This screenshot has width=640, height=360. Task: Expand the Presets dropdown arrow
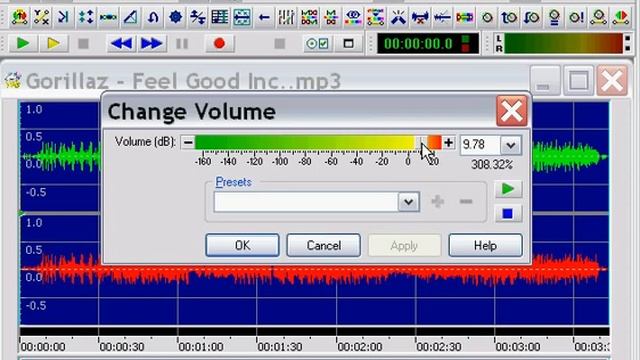click(x=409, y=202)
